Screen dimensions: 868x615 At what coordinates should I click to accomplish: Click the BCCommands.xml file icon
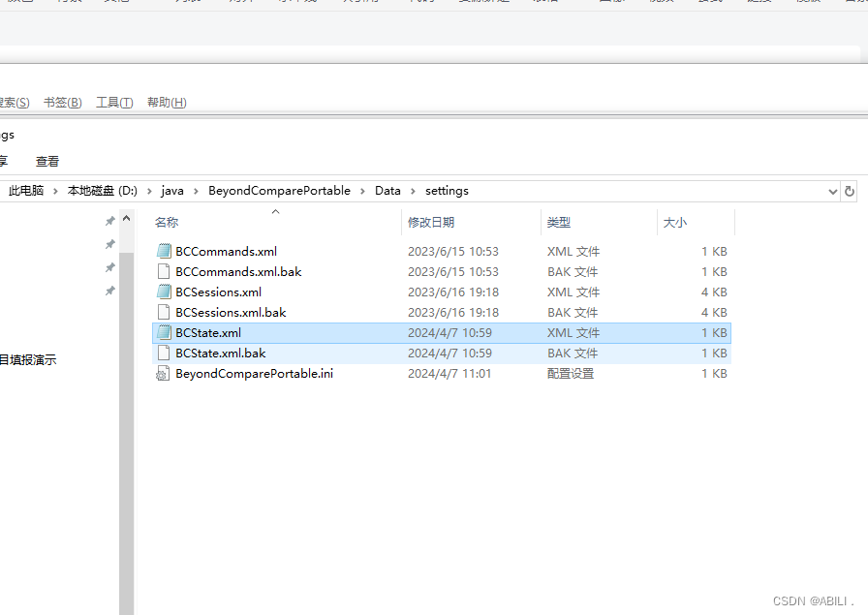[x=164, y=251]
